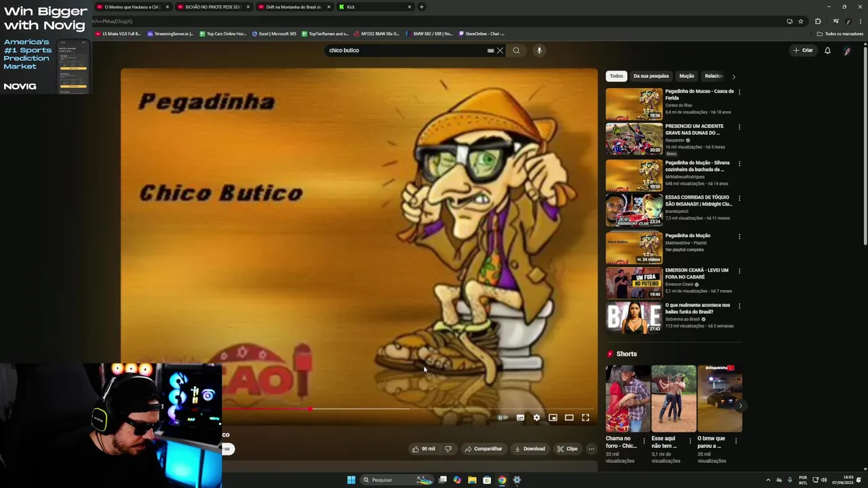Clear the search text with the X icon
This screenshot has height=488, width=868.
(500, 50)
